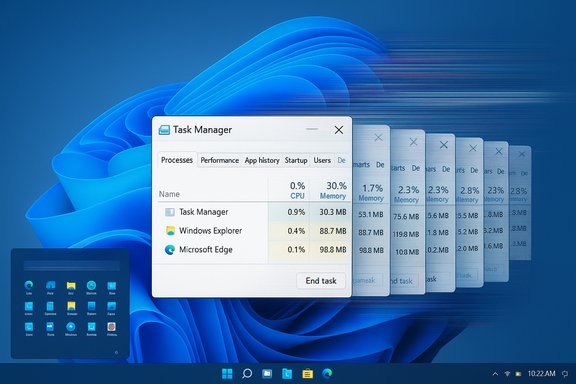The image size is (576, 384).
Task: Click '75.6 MB' in the background window
Action: [406, 216]
